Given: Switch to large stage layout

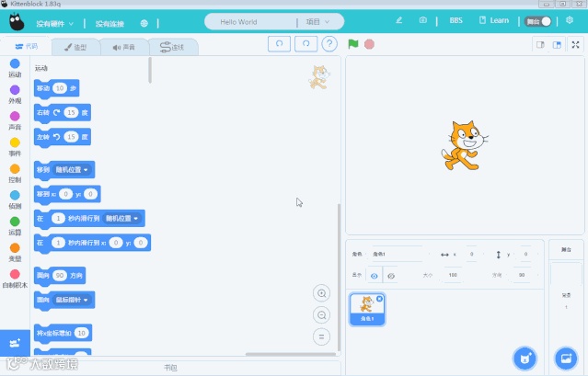Looking at the screenshot, I should (x=557, y=45).
